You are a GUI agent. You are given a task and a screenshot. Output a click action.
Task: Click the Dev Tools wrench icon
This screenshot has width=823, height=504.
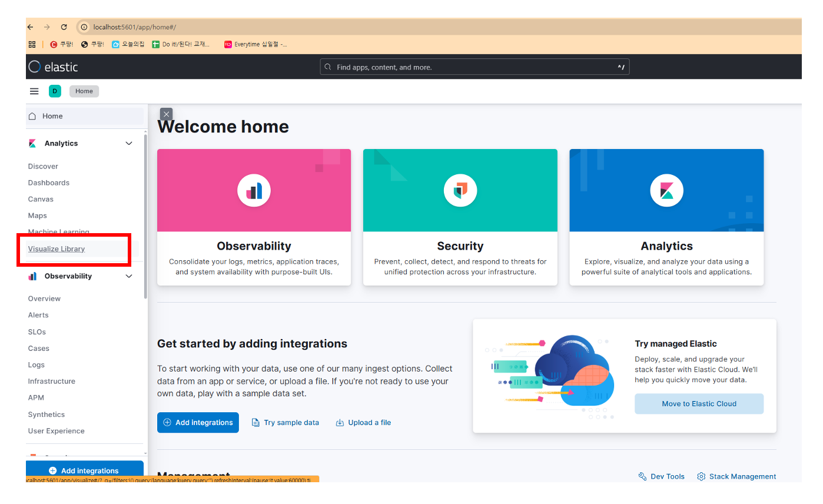point(642,476)
